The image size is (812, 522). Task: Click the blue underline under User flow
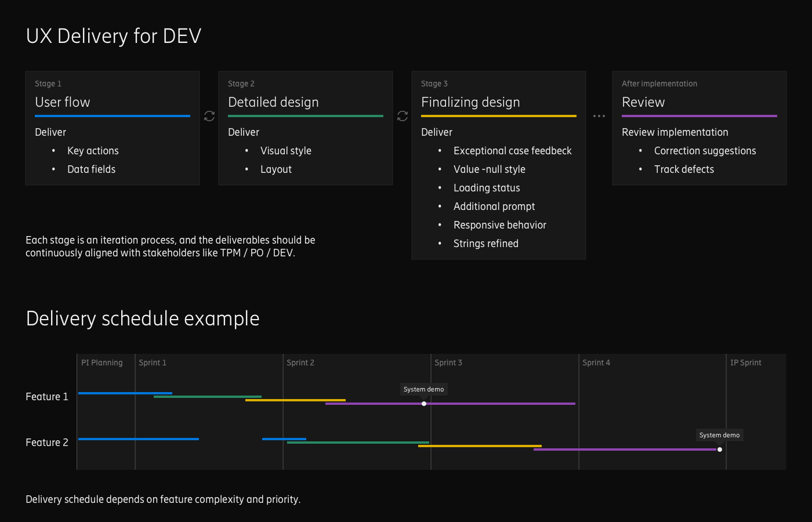click(113, 116)
